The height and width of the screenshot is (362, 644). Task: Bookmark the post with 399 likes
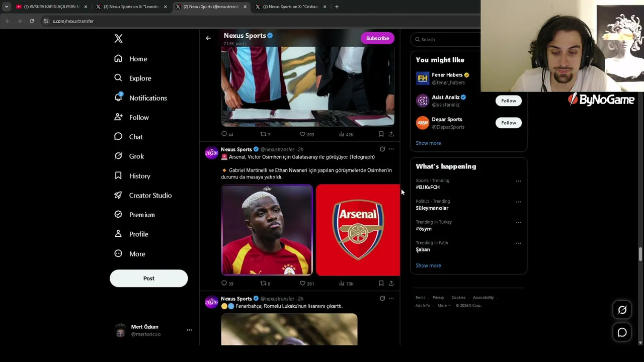tap(381, 134)
